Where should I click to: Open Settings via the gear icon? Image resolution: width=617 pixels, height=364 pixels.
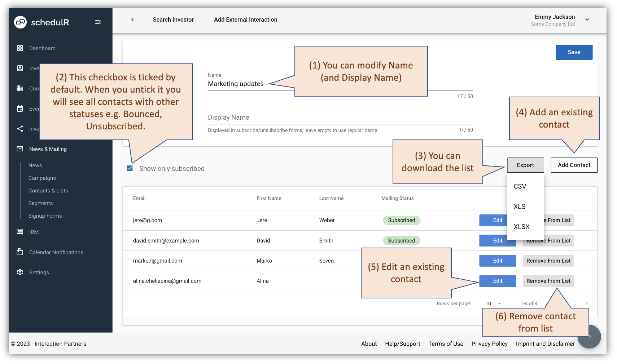tap(20, 272)
